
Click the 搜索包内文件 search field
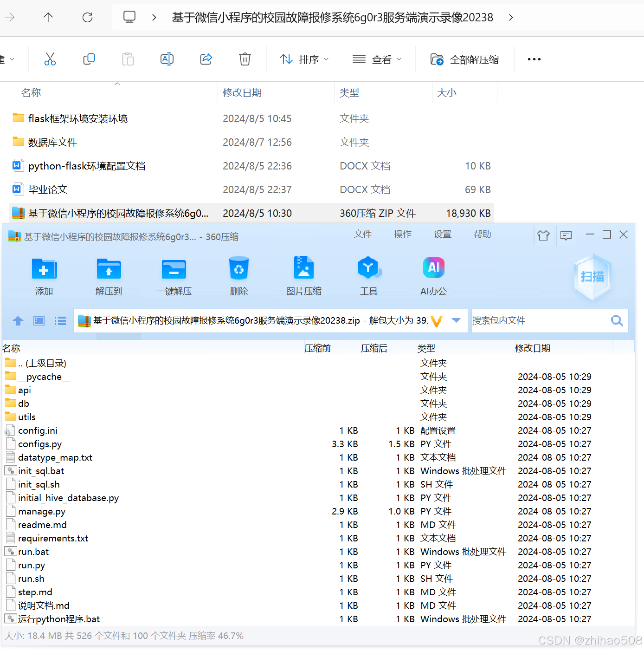(x=534, y=320)
